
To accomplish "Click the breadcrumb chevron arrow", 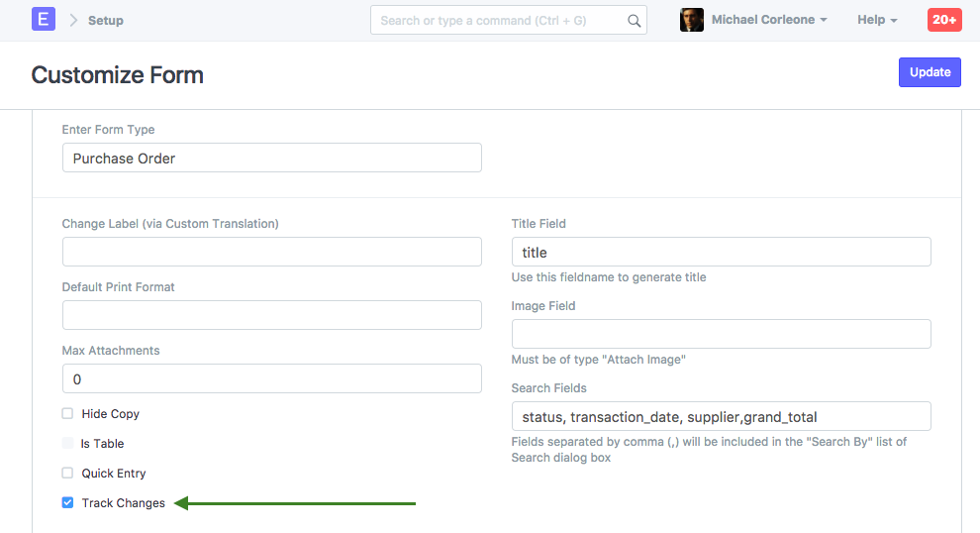I will point(73,20).
